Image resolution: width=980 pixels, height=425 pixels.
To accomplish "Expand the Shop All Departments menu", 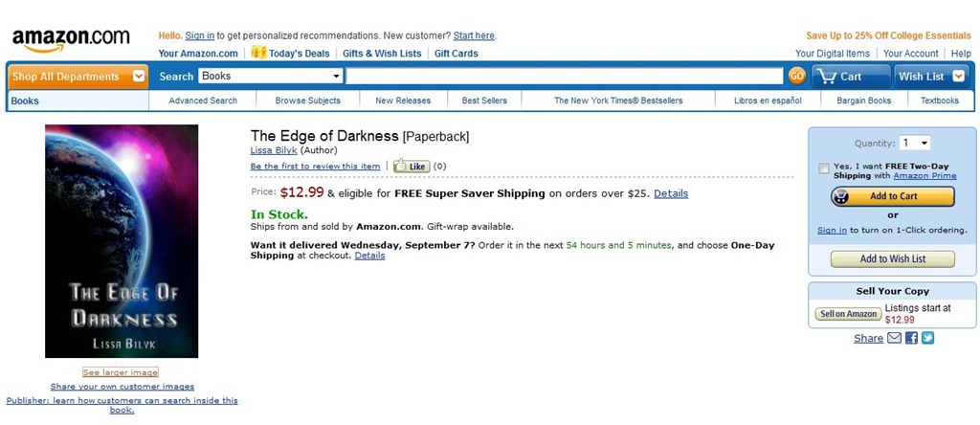I will point(139,77).
